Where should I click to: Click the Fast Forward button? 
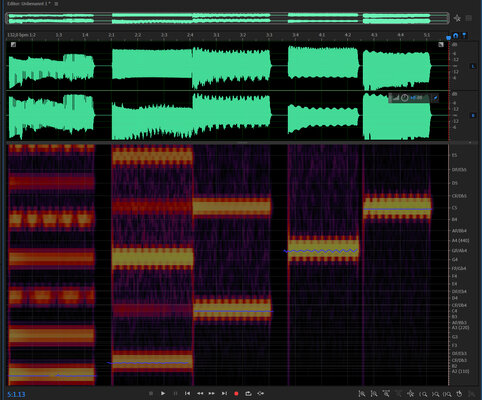(x=212, y=394)
